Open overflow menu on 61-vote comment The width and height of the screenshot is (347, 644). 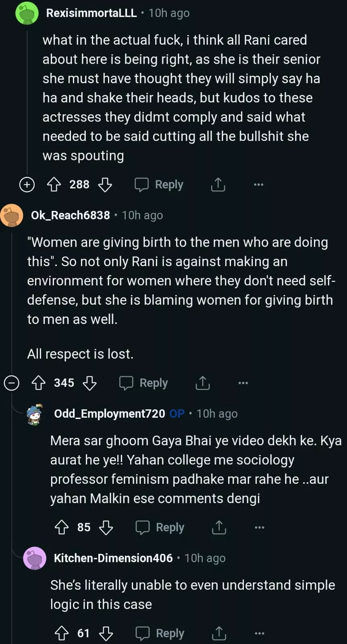click(x=260, y=634)
